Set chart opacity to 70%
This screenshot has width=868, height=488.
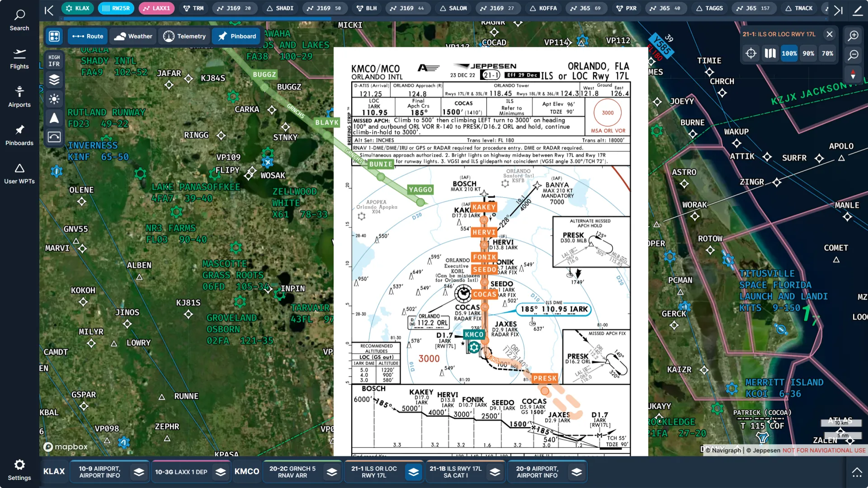click(x=827, y=53)
